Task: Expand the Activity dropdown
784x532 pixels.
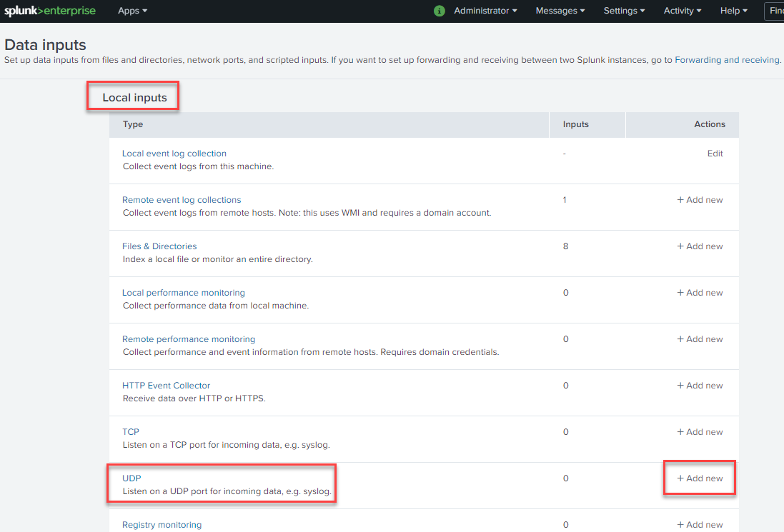Action: 681,11
